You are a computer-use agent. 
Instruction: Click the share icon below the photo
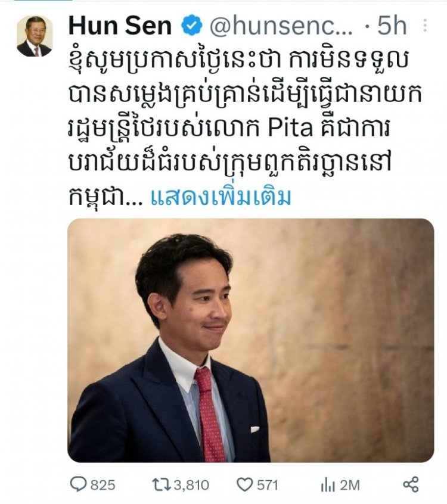tap(411, 484)
